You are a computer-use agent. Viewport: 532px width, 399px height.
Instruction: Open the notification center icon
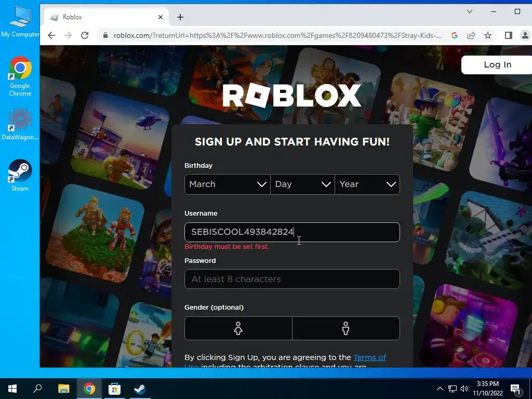tap(516, 389)
